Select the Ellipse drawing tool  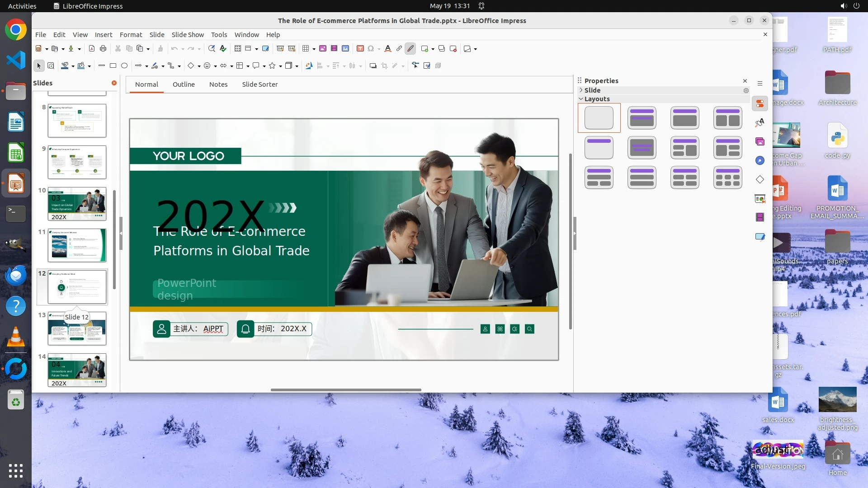tap(124, 66)
